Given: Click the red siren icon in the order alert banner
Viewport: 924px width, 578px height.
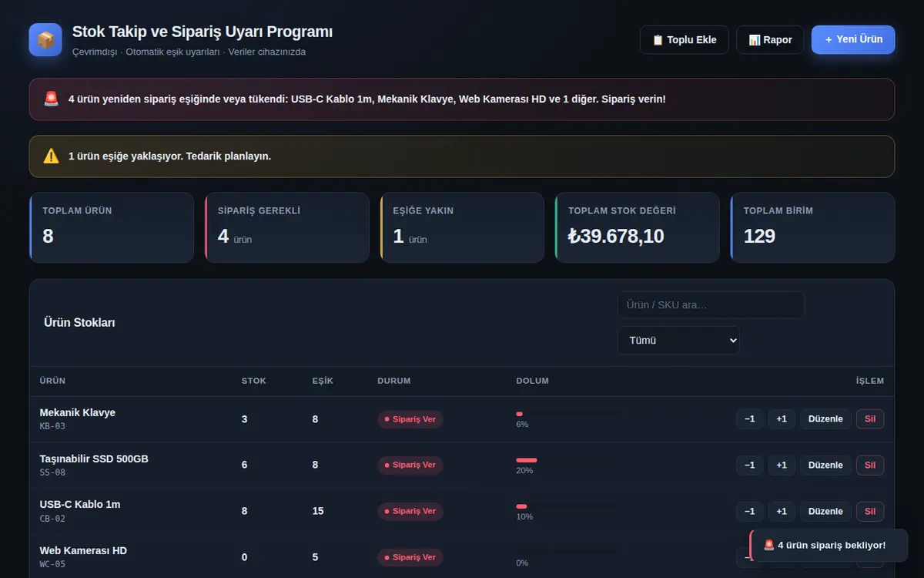Looking at the screenshot, I should pyautogui.click(x=51, y=99).
